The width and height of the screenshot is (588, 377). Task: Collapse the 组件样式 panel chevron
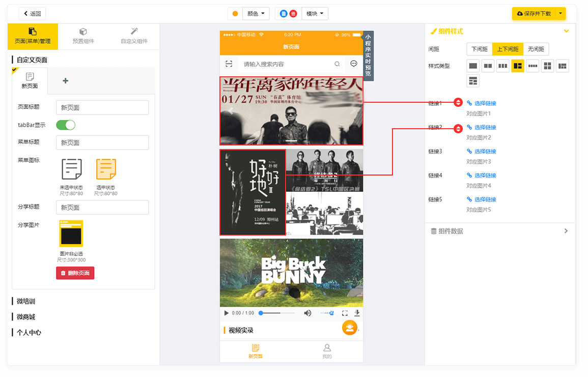[x=566, y=31]
